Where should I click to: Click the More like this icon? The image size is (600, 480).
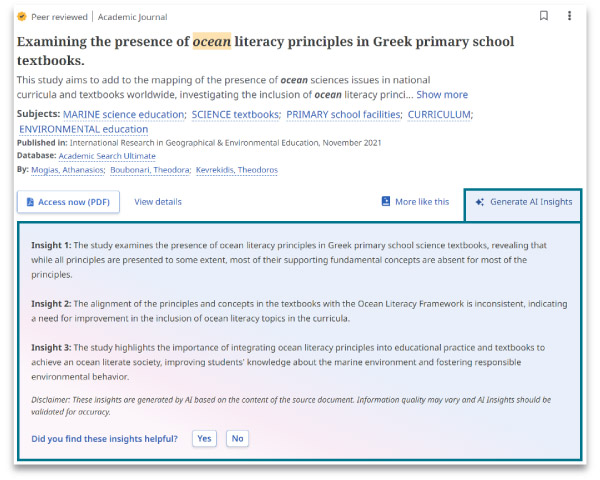point(386,202)
